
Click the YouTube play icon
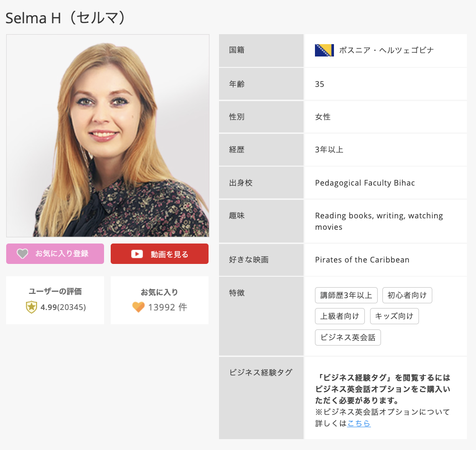point(137,254)
